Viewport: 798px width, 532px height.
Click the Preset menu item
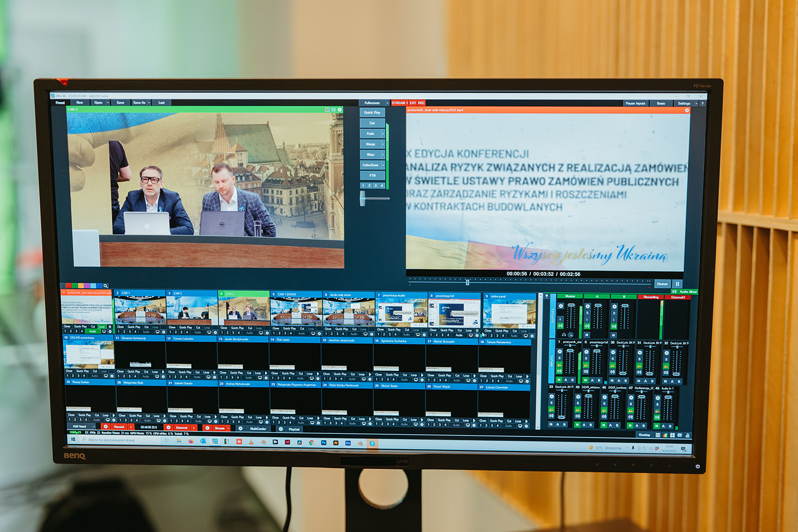[x=60, y=103]
